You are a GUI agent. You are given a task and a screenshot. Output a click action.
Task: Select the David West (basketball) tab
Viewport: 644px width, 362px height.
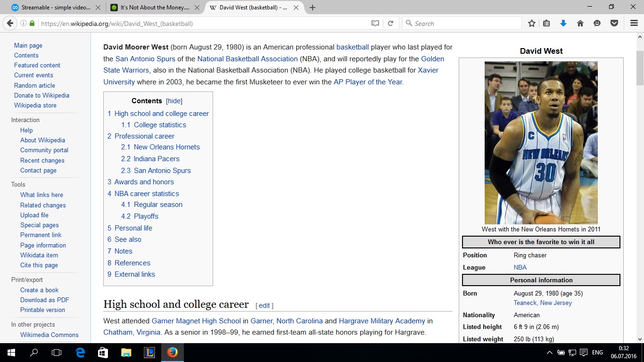pos(254,8)
